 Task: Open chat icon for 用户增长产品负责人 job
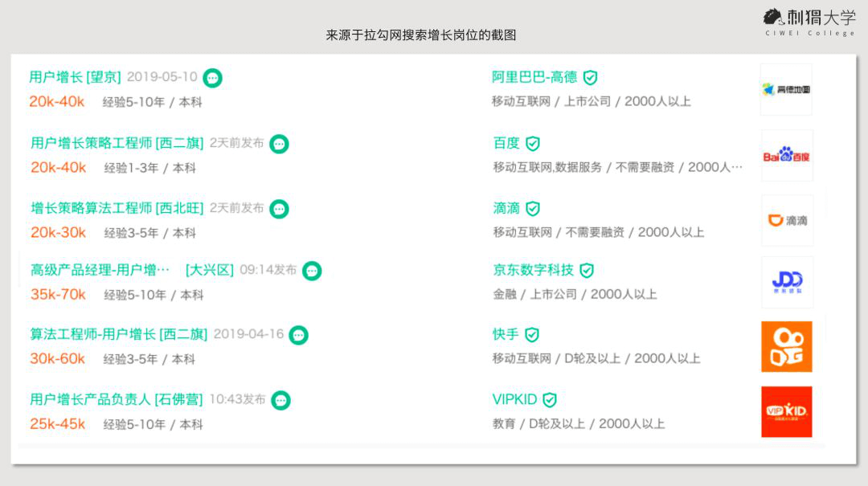280,400
